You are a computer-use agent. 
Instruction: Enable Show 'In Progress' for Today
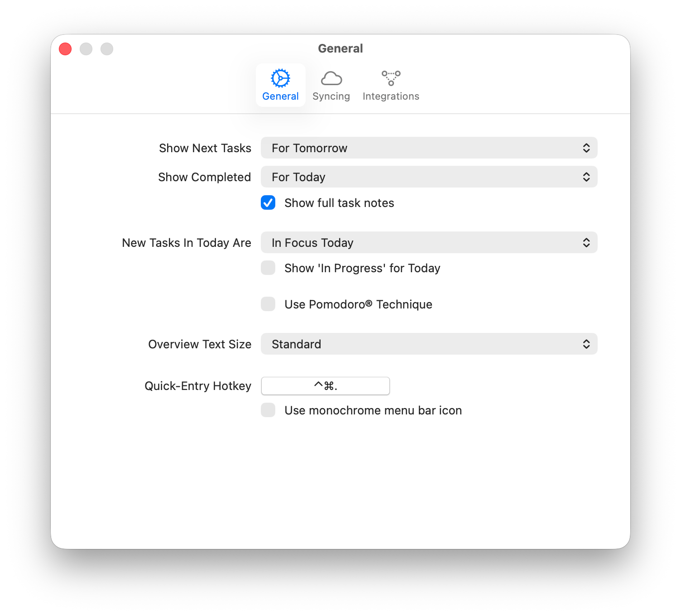pos(268,268)
